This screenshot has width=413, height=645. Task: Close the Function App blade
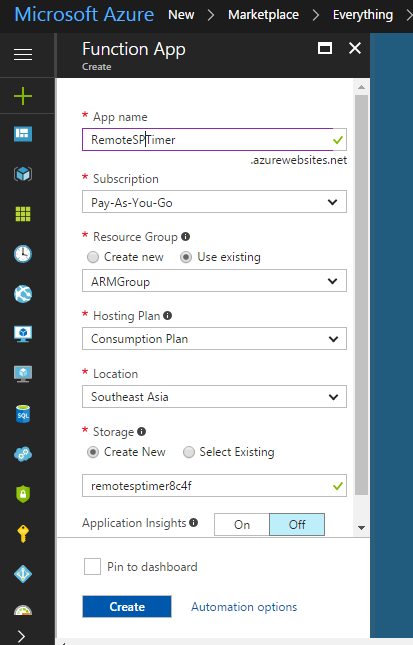coord(355,48)
